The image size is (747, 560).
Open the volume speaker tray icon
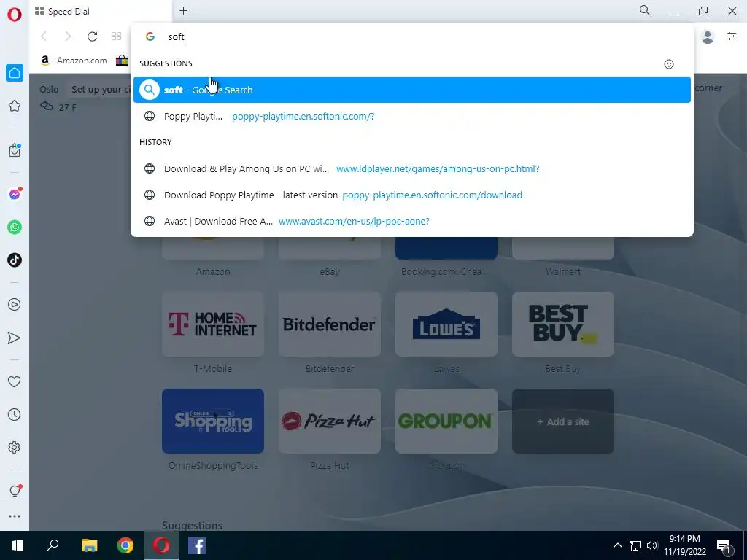[652, 545]
